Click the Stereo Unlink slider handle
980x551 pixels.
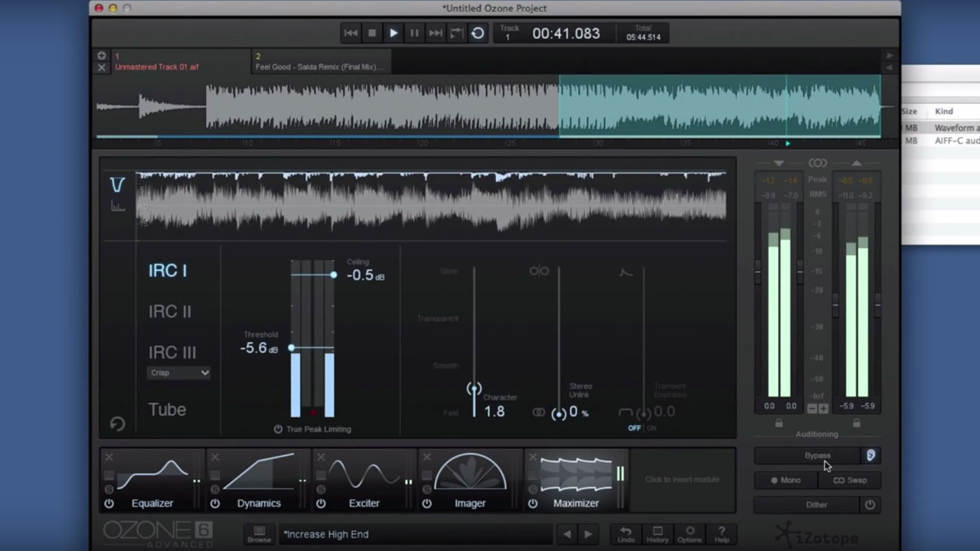pyautogui.click(x=559, y=414)
